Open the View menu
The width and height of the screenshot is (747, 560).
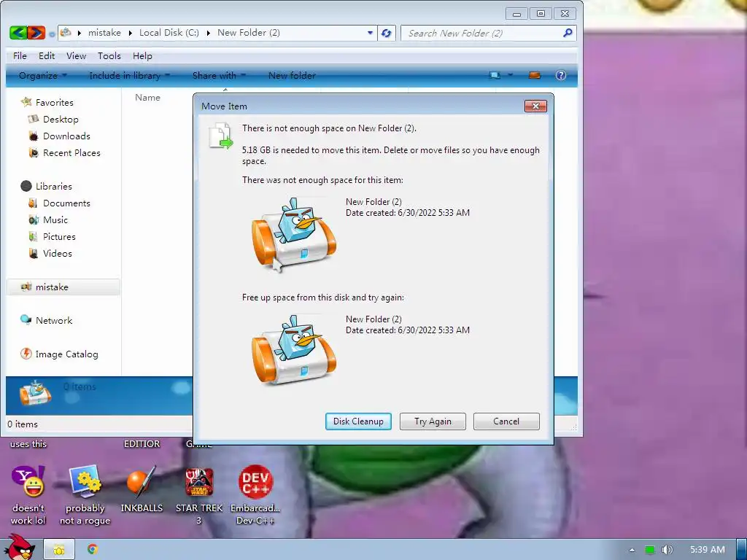coord(76,55)
